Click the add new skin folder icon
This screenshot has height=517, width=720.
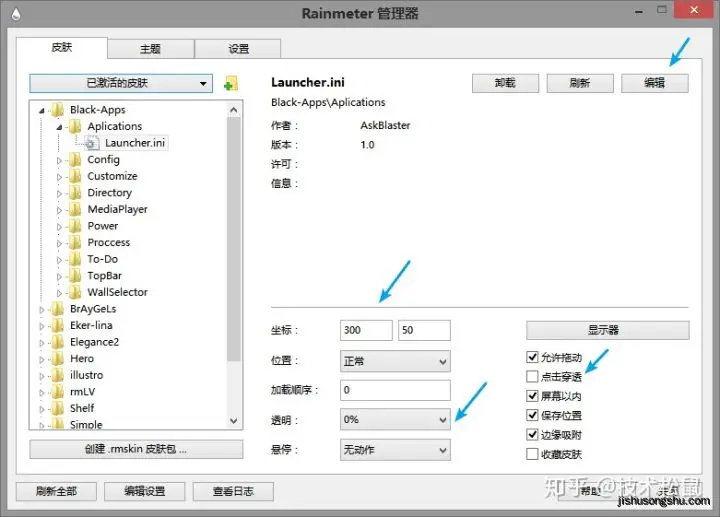[x=231, y=84]
